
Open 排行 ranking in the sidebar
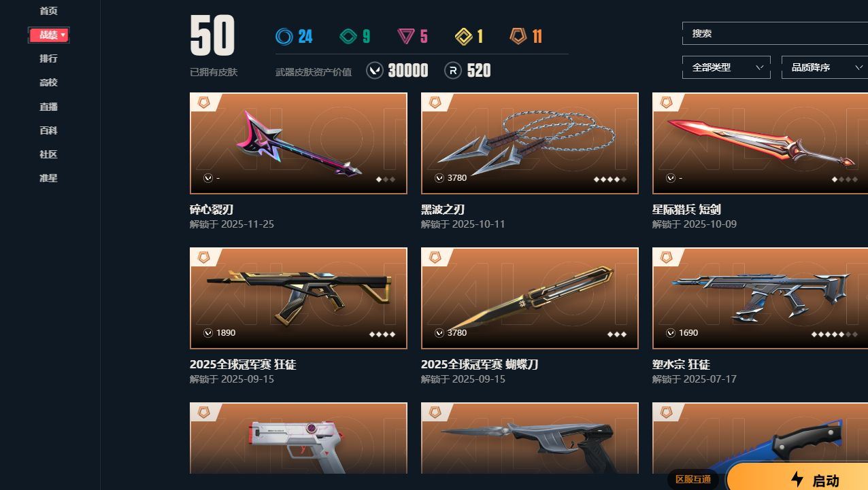coord(48,58)
